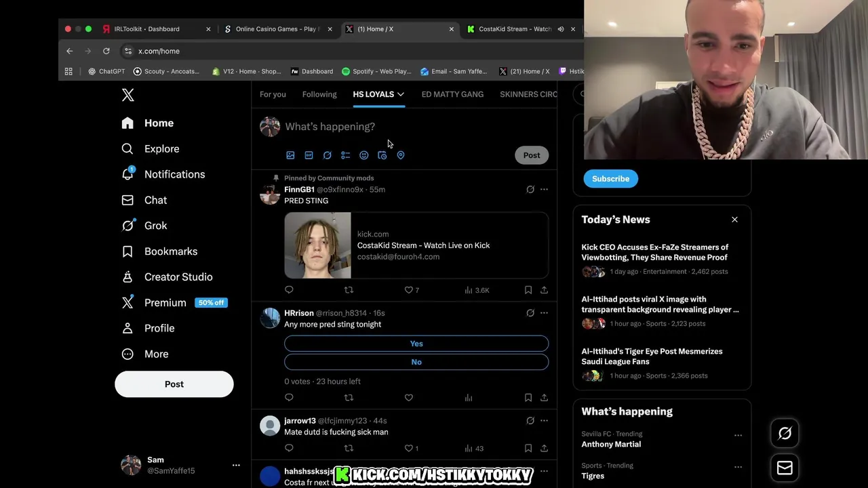This screenshot has height=488, width=868.
Task: Like FinnGB1's post with 7 likes
Action: (412, 290)
